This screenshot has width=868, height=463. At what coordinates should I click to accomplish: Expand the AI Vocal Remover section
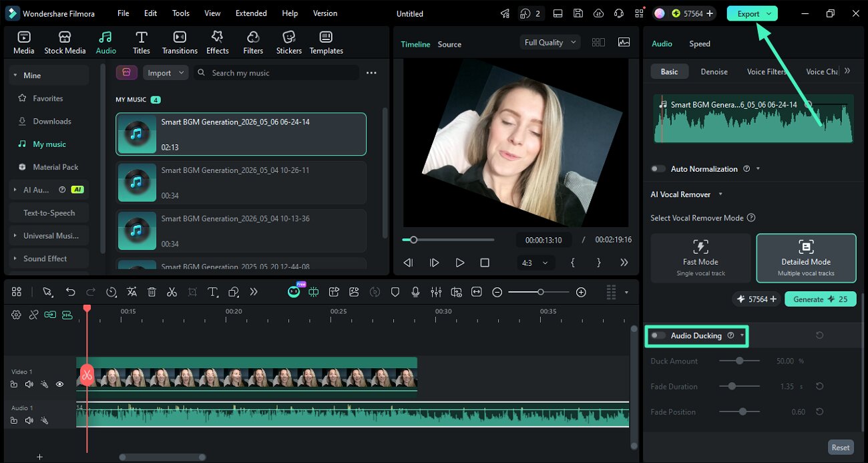click(720, 194)
